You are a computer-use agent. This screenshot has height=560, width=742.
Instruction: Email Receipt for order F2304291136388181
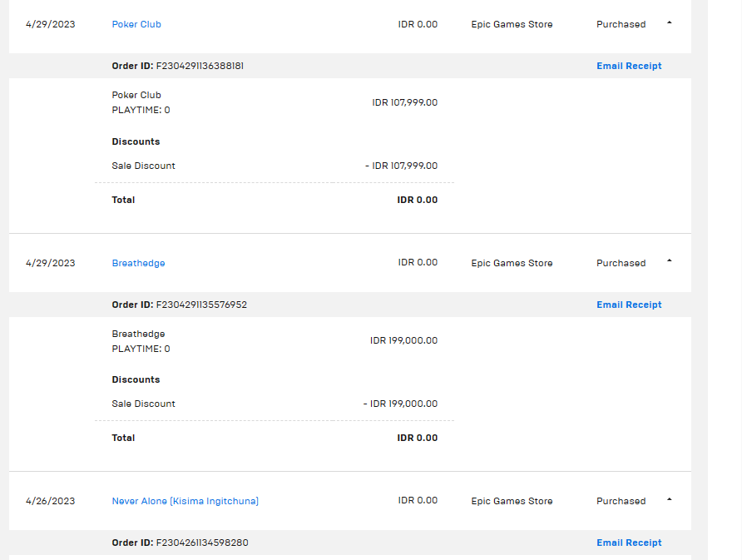(x=629, y=66)
